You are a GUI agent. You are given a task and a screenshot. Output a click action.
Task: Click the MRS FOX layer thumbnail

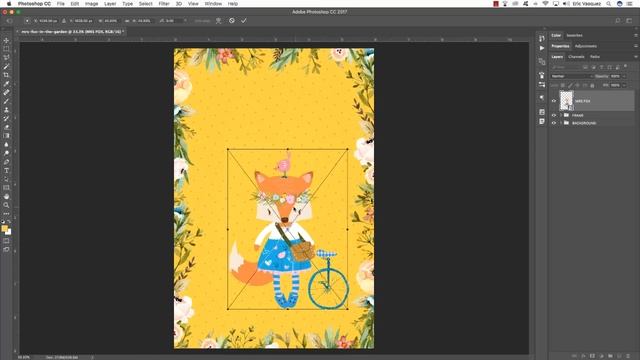click(566, 100)
